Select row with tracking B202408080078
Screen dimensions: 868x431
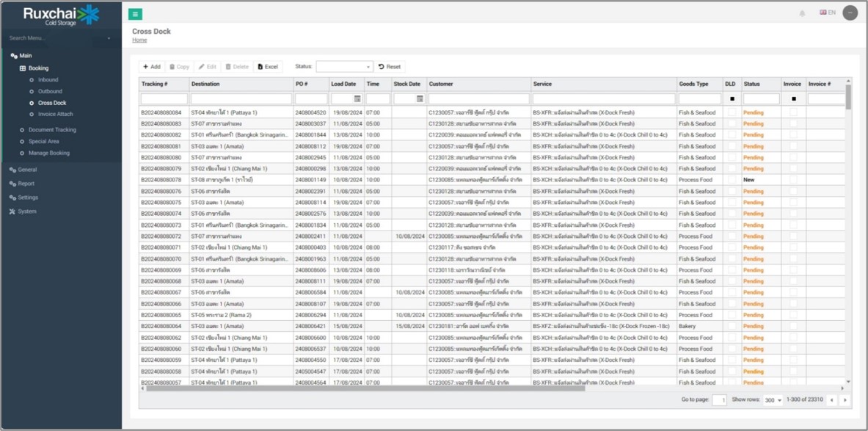click(492, 180)
